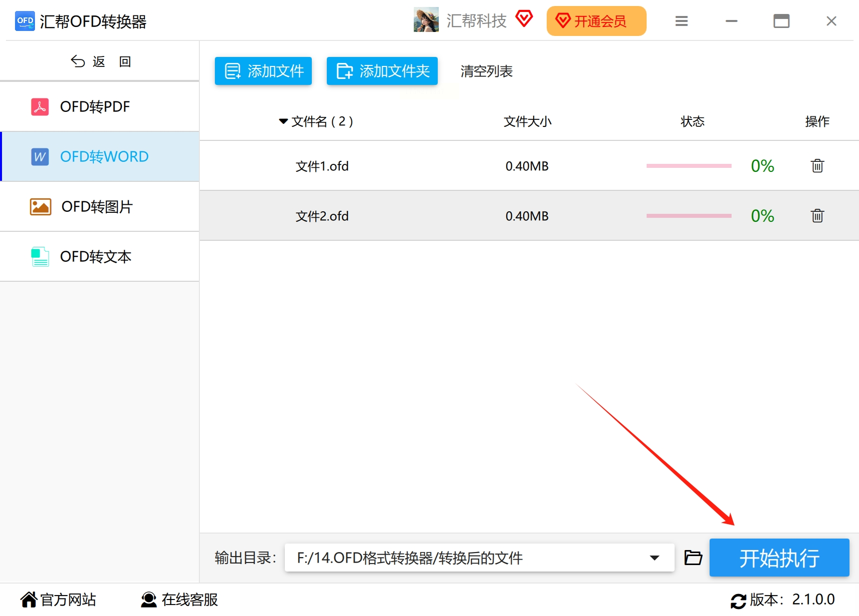Click the progress bar of 文件1.ofd
Viewport: 859px width, 616px height.
(689, 166)
